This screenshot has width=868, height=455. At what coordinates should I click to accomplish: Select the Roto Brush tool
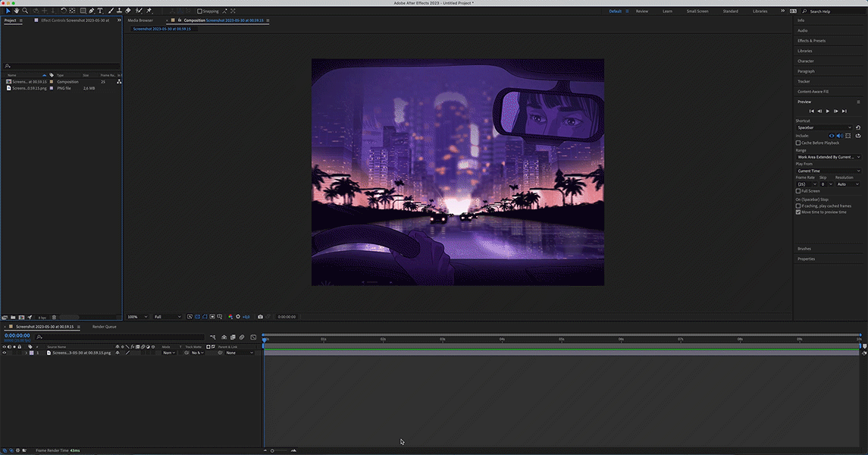[139, 11]
